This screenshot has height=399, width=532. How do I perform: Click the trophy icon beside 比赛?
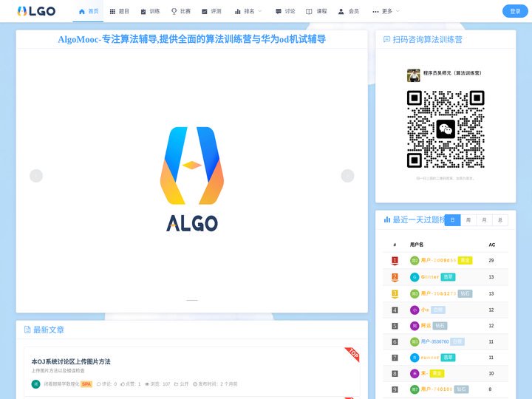pyautogui.click(x=174, y=12)
